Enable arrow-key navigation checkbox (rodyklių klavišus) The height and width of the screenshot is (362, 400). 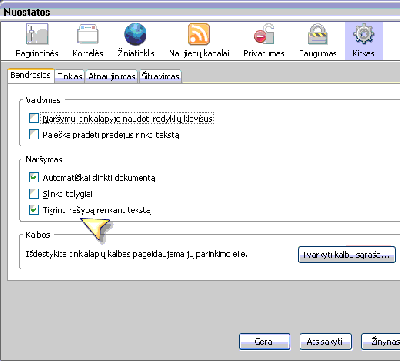point(34,119)
